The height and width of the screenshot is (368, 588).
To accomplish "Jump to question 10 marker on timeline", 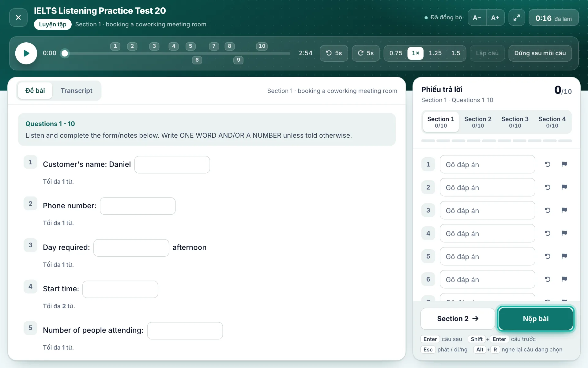I will [262, 46].
